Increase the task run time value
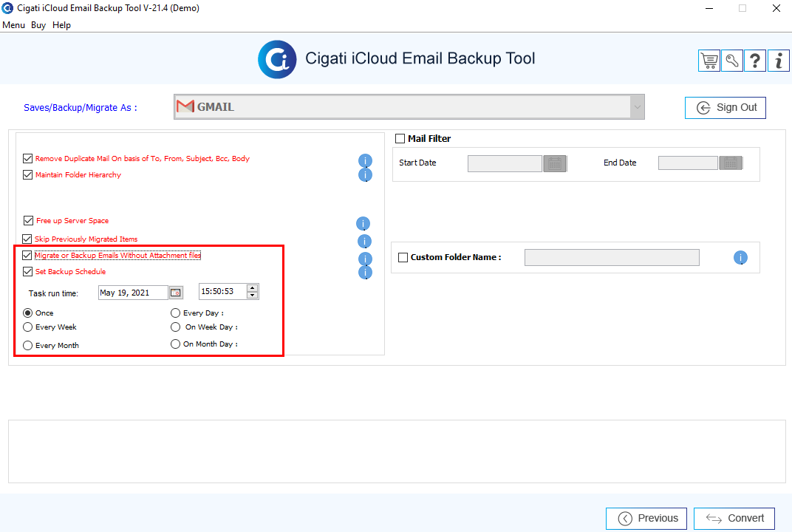The height and width of the screenshot is (532, 792). 253,288
